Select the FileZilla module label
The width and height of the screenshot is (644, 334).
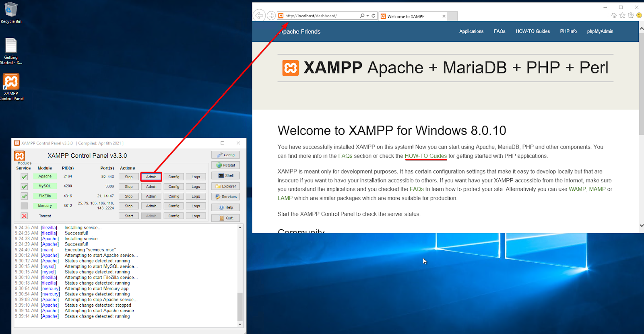pos(45,196)
